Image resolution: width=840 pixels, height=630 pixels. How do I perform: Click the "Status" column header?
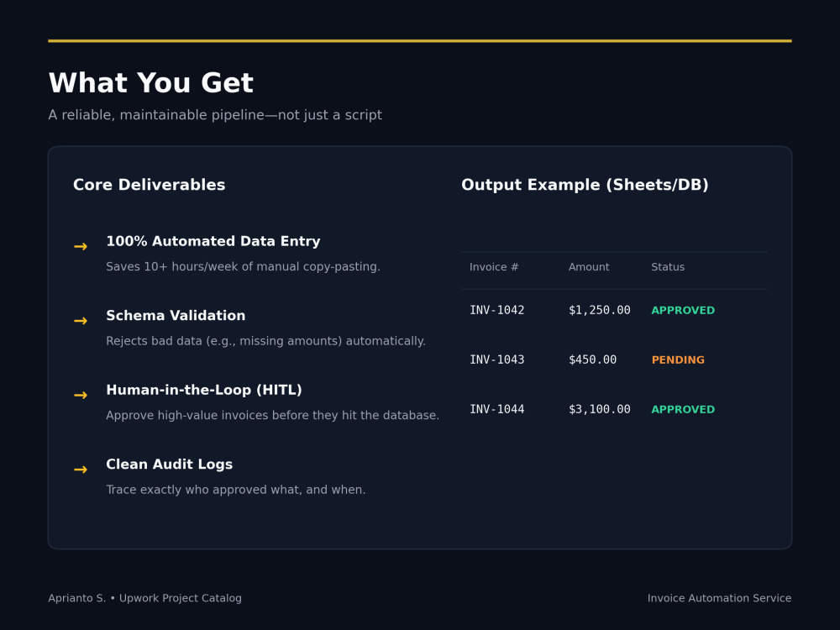point(668,267)
